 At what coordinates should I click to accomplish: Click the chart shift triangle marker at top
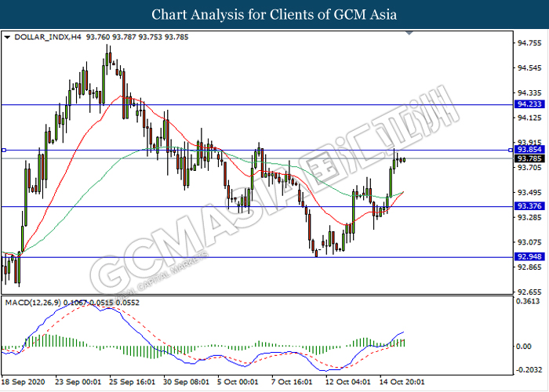pos(409,33)
